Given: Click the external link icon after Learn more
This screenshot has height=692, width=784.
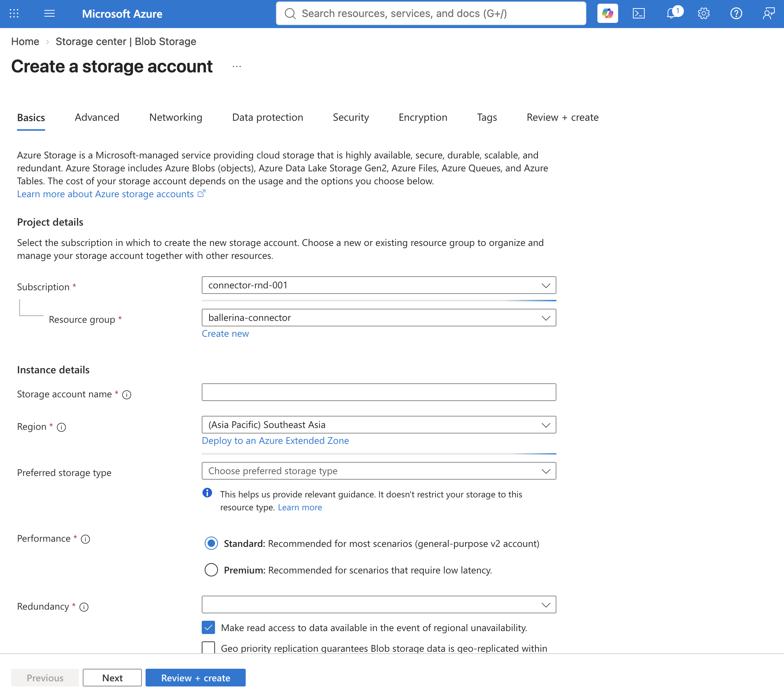Looking at the screenshot, I should pyautogui.click(x=201, y=194).
